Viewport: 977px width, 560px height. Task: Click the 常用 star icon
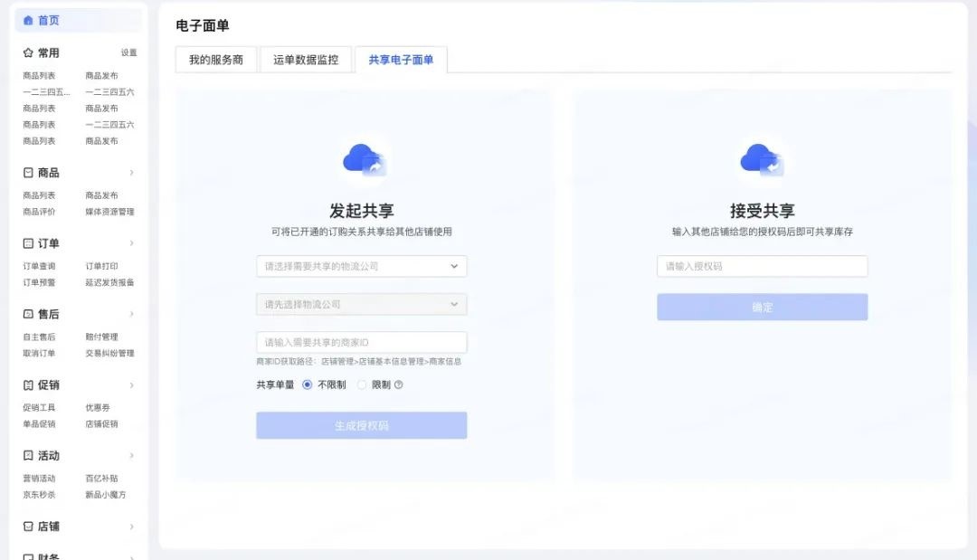pos(28,52)
